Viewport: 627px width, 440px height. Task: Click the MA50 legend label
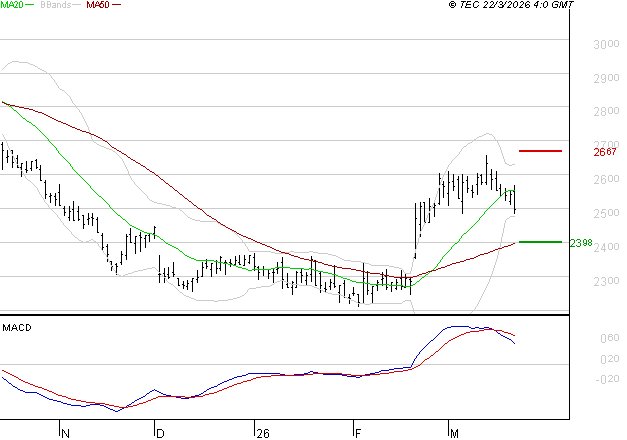pos(98,5)
